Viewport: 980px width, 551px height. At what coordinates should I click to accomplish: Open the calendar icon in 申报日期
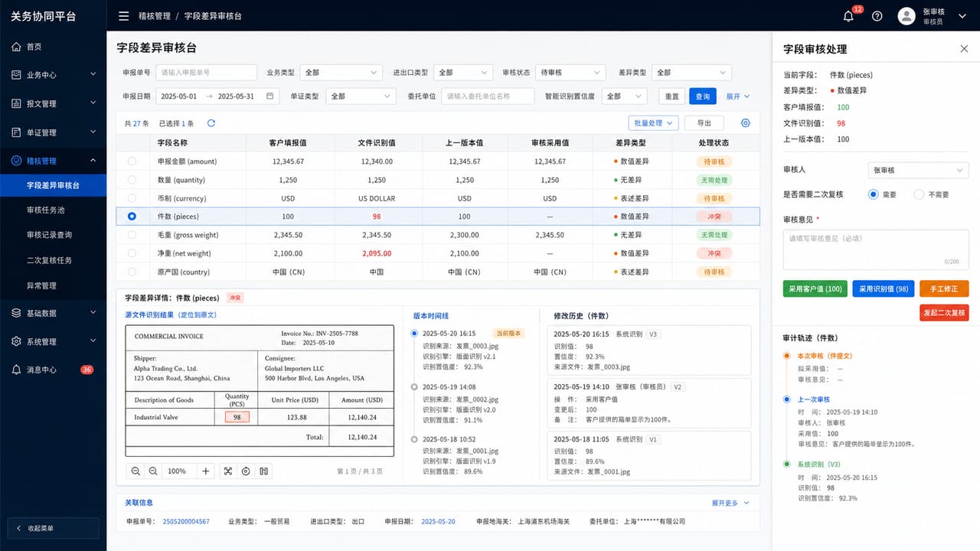pos(269,96)
